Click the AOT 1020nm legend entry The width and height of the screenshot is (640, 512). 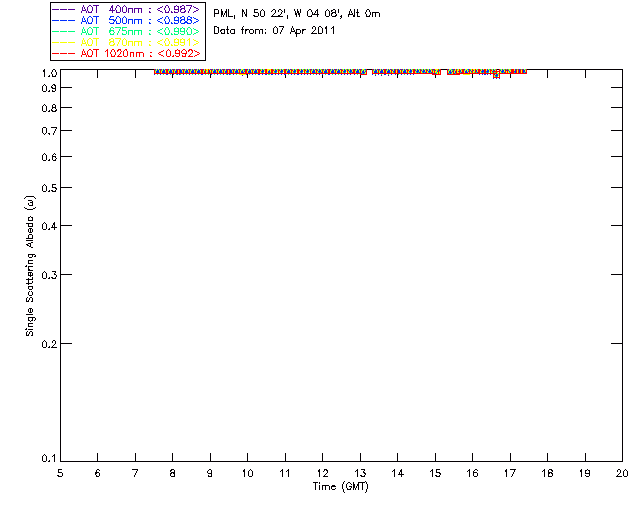(126, 53)
